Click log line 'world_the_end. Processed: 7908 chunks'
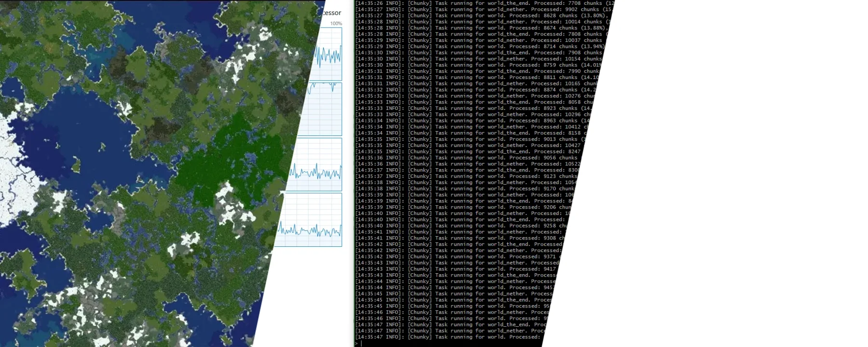 click(478, 53)
